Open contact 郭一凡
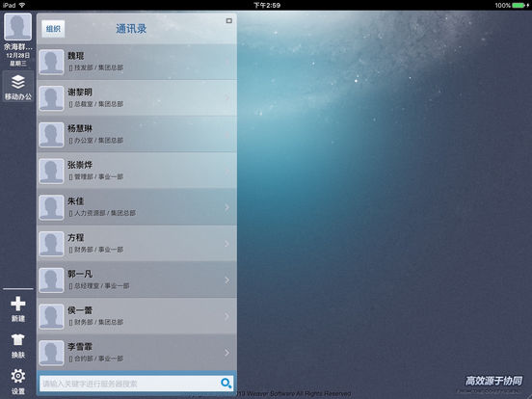The width and height of the screenshot is (532, 399). 137,279
